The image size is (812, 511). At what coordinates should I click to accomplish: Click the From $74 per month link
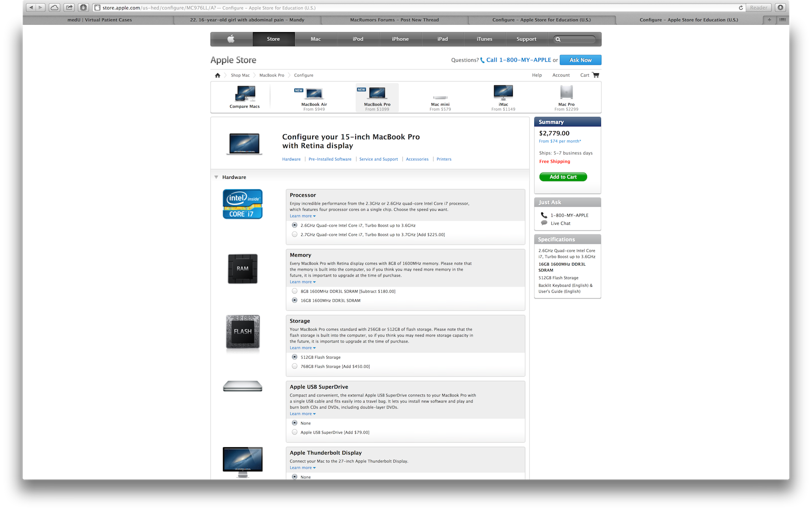coord(560,141)
